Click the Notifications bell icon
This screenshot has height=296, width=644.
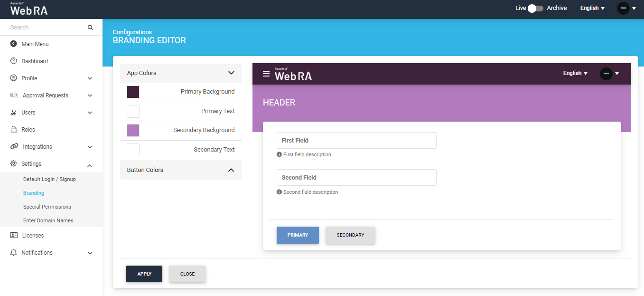coord(14,253)
